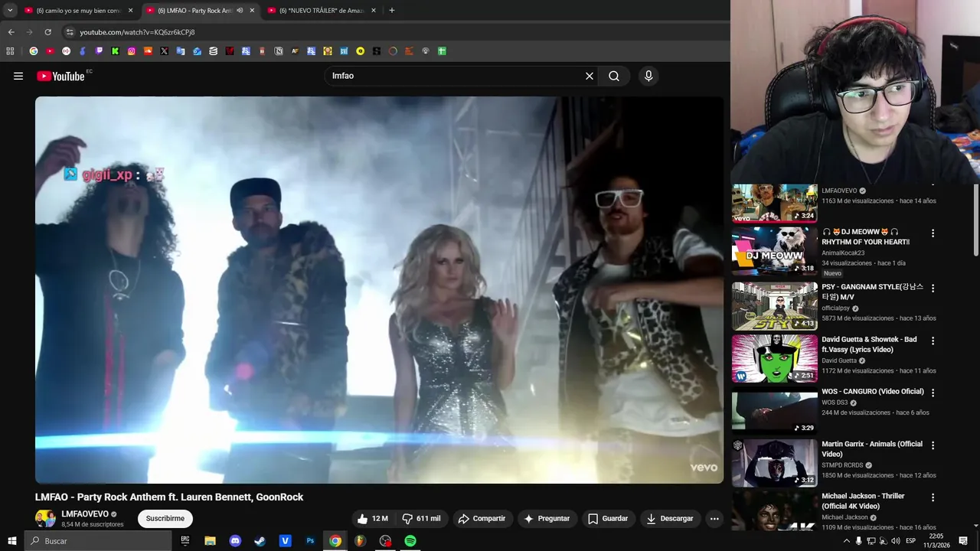Open the X (Twitter) bookmark
Viewport: 980px width, 551px height.
coord(165,51)
